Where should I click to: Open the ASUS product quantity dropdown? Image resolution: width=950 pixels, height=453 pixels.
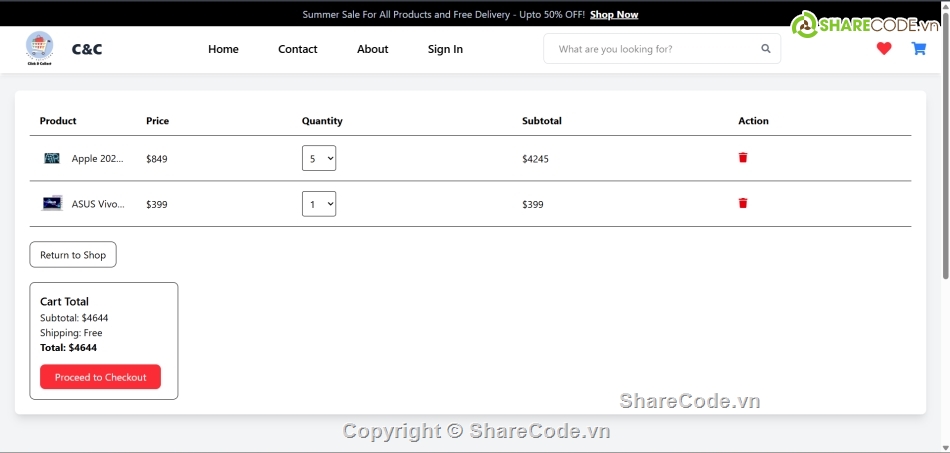[319, 204]
